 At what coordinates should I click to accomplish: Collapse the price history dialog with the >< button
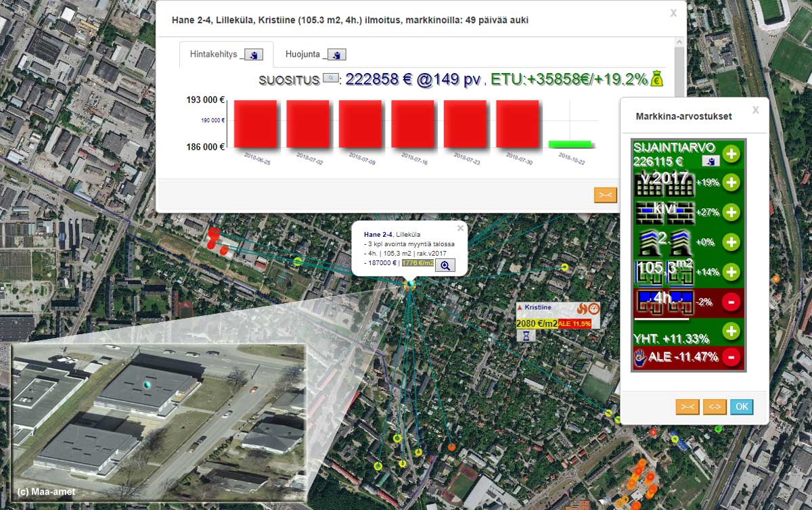click(x=605, y=195)
